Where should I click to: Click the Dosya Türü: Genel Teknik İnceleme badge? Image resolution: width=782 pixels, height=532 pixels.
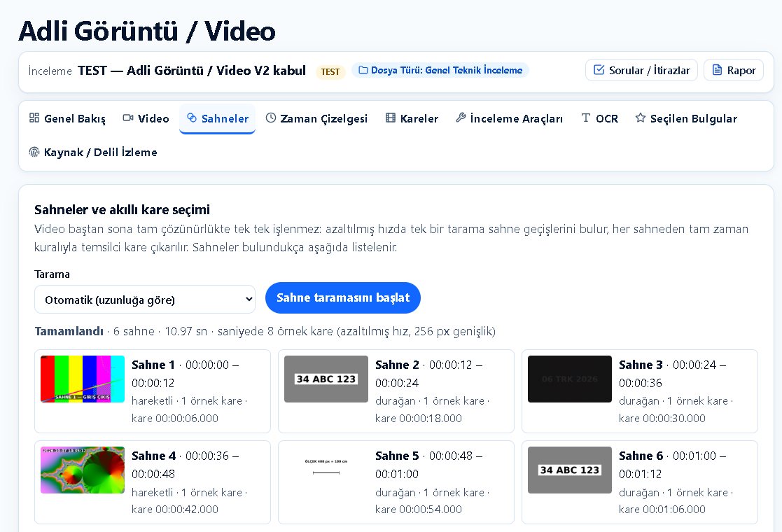tap(440, 70)
